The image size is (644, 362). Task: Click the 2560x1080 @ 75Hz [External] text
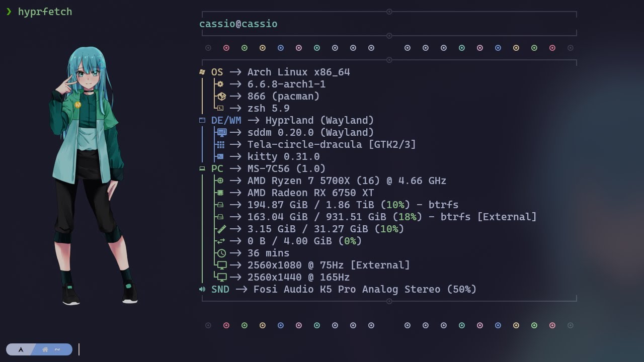pyautogui.click(x=329, y=265)
